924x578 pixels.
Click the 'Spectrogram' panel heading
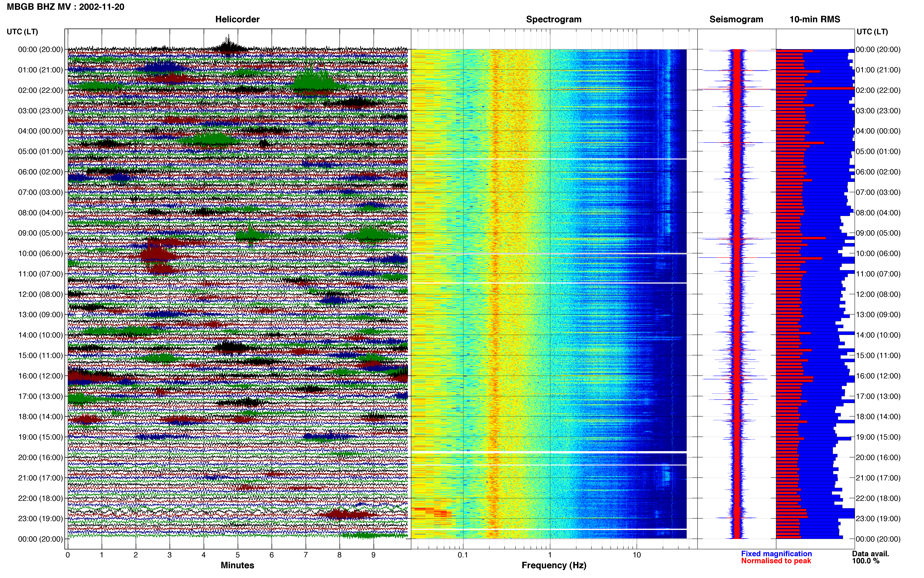554,20
